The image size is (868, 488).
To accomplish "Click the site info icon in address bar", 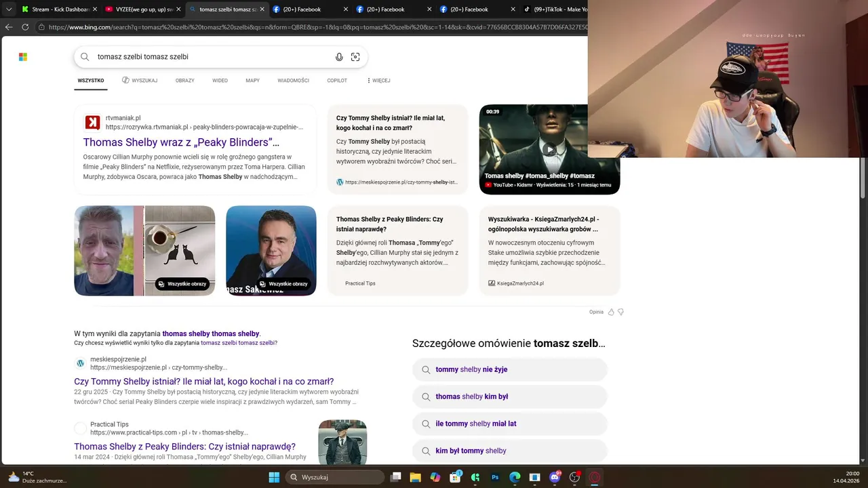I will (41, 27).
